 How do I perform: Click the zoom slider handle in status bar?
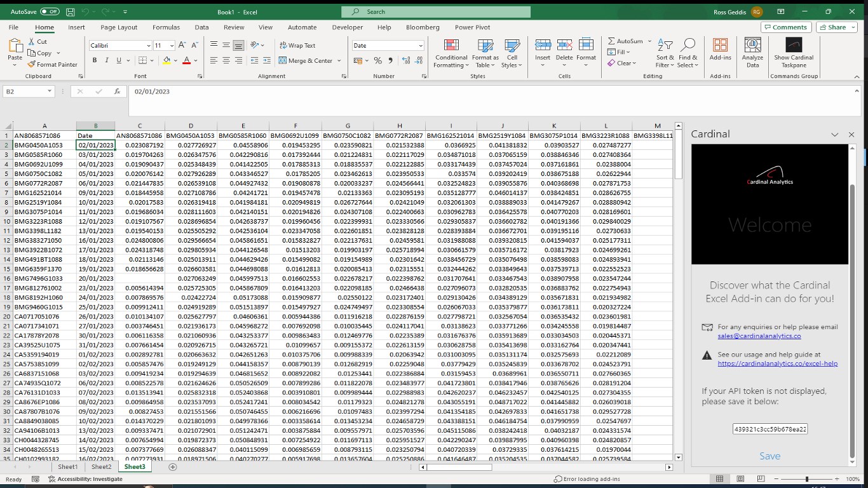tap(807, 479)
